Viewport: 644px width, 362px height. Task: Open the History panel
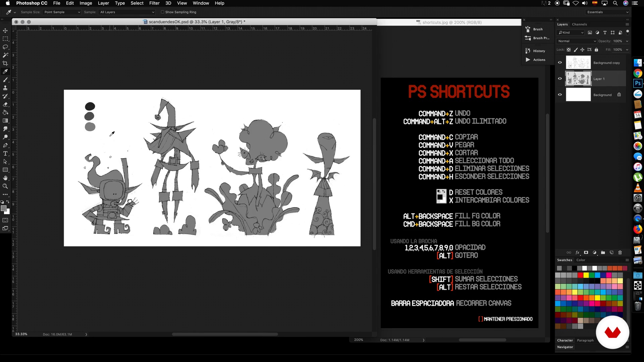pos(535,51)
